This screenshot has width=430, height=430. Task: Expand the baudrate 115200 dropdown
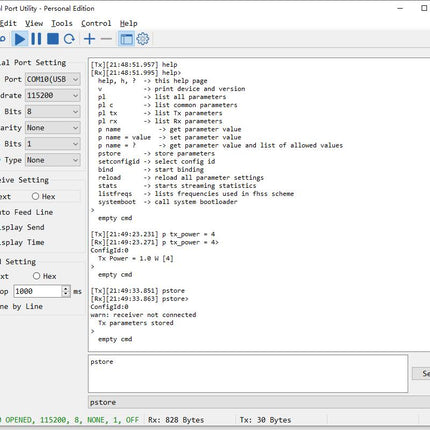tap(53, 95)
